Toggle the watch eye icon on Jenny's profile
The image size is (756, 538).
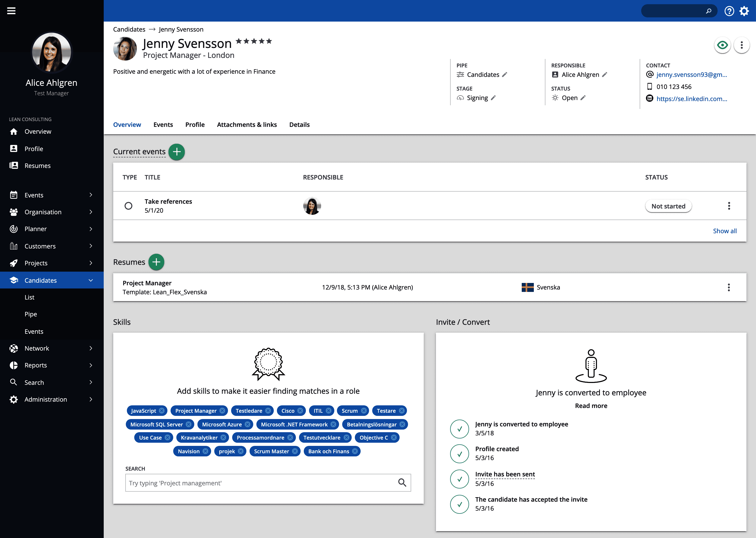pos(723,45)
